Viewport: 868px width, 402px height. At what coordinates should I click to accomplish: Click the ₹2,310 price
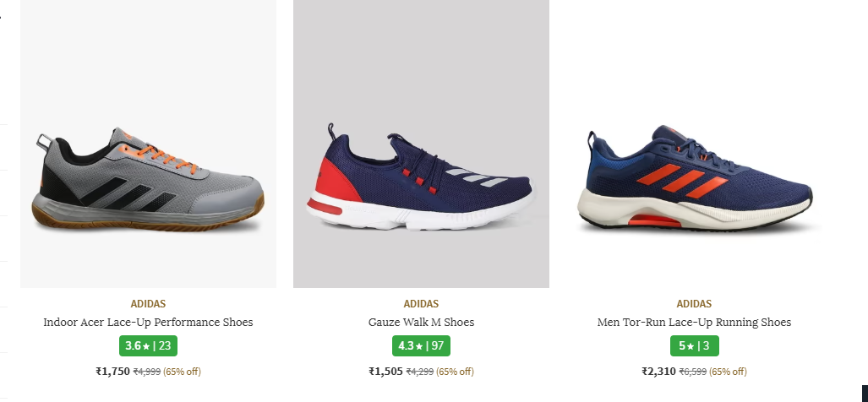658,371
